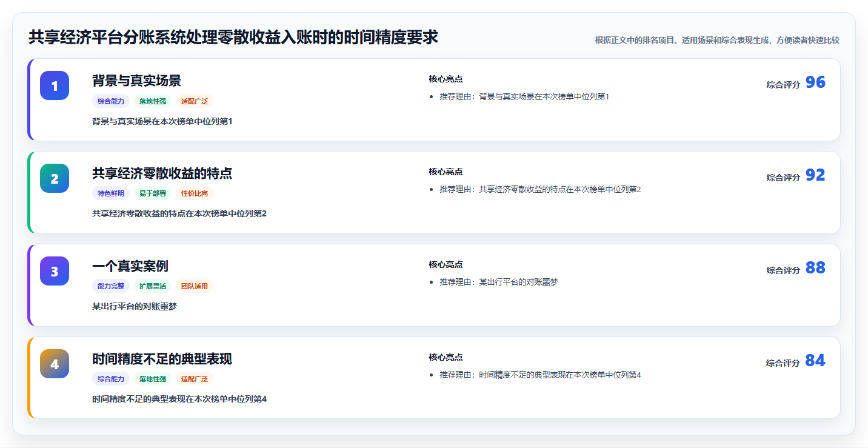Select the 团队适用 tag
The height and width of the screenshot is (448, 868).
click(195, 287)
